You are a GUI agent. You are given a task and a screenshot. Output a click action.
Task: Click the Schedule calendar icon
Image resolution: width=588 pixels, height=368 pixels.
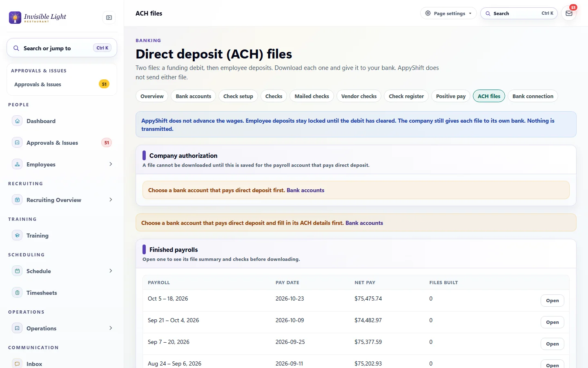pos(17,271)
